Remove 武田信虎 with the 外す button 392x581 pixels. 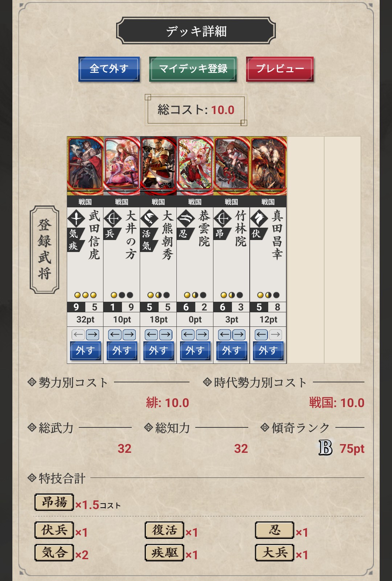tap(85, 350)
